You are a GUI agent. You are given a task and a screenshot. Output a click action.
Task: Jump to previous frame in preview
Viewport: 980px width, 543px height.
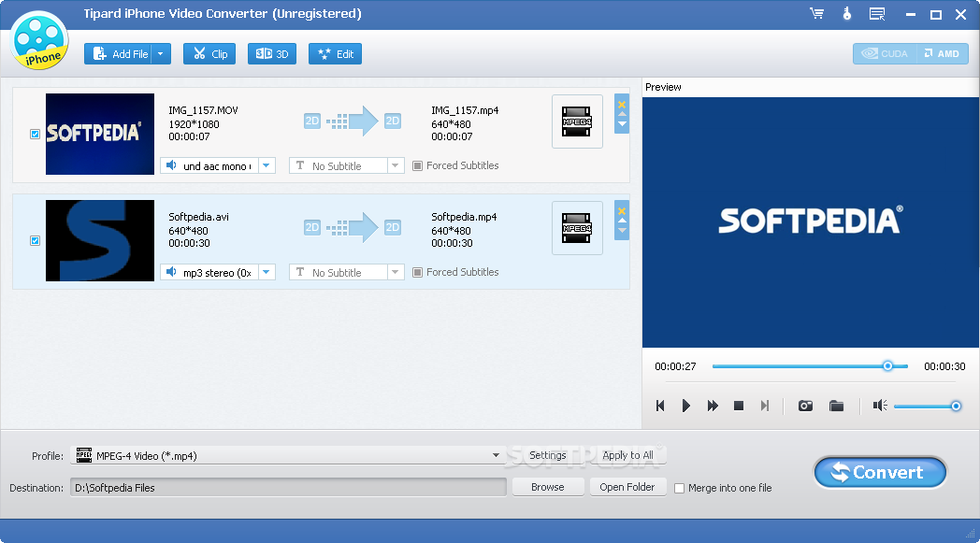point(660,406)
